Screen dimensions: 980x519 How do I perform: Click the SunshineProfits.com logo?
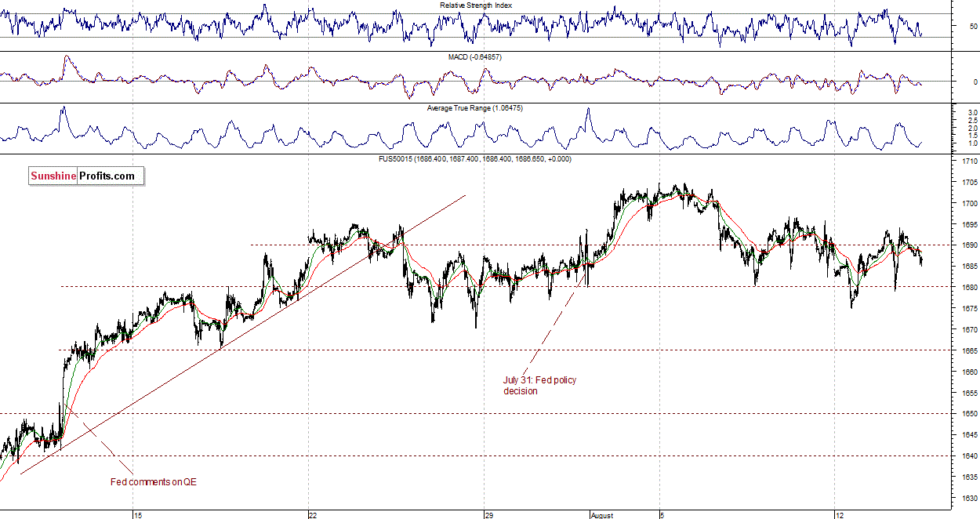(x=86, y=176)
